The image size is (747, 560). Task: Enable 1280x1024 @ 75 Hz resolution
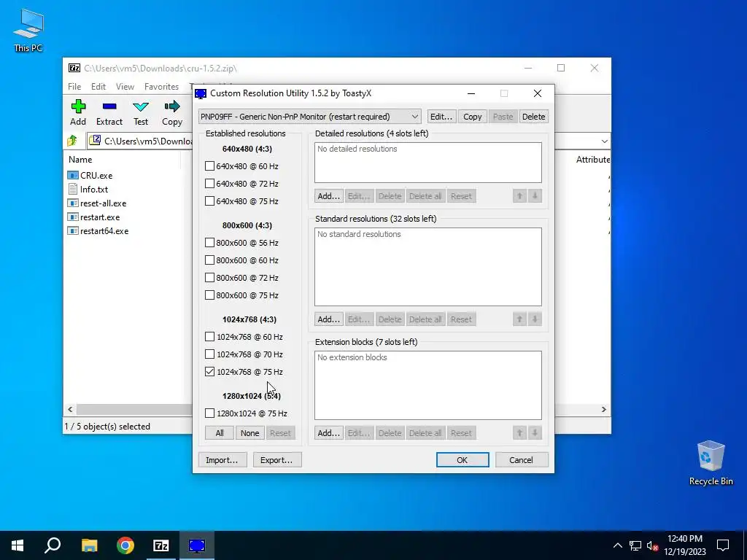pos(209,413)
